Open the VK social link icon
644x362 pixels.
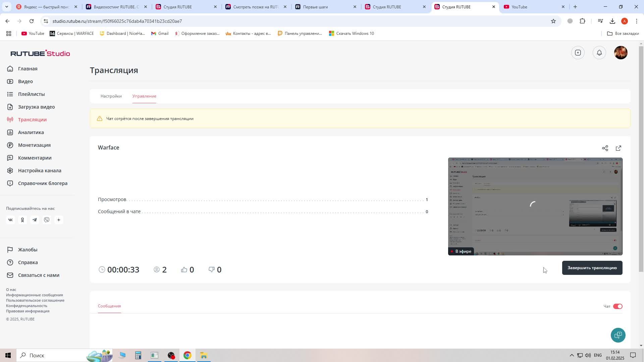pos(10,220)
